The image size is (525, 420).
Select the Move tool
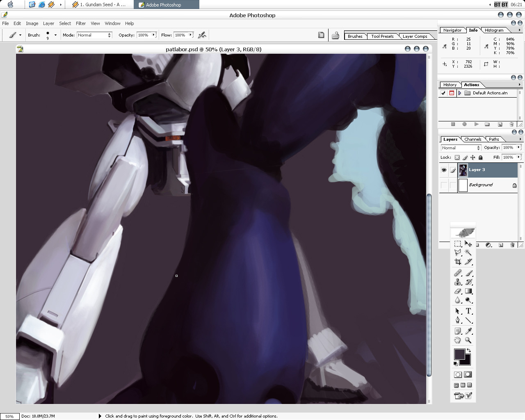pos(468,244)
